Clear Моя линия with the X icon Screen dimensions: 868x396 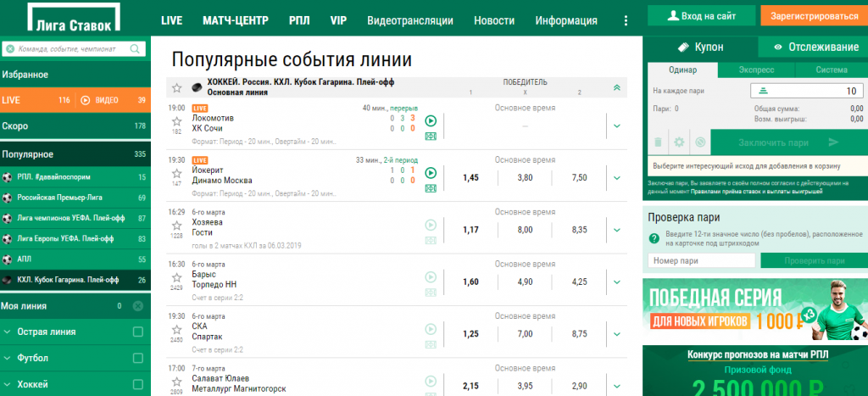click(138, 306)
